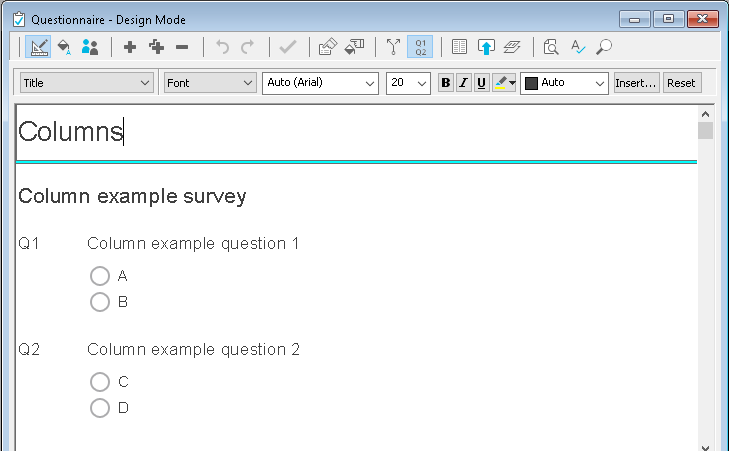The height and width of the screenshot is (451, 729).
Task: Click the minus icon to delete
Action: pyautogui.click(x=182, y=47)
